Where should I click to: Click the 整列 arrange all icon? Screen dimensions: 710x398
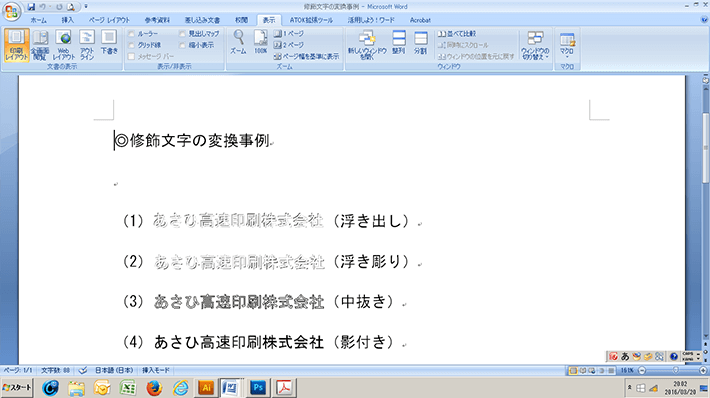coord(398,43)
